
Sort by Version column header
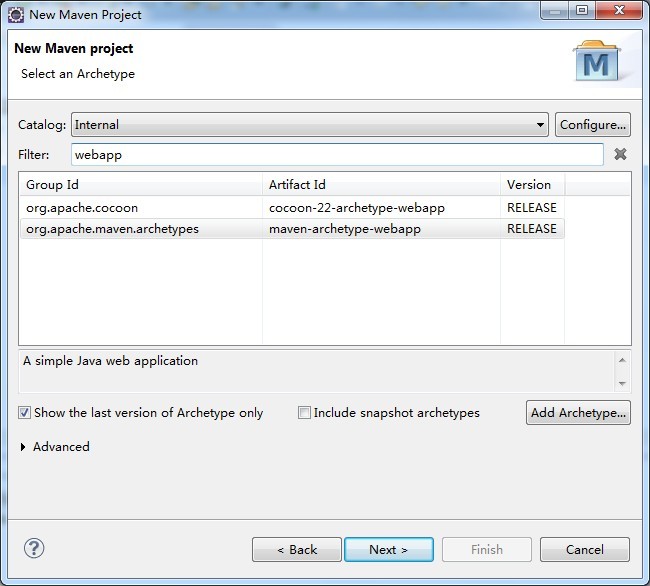click(x=532, y=184)
